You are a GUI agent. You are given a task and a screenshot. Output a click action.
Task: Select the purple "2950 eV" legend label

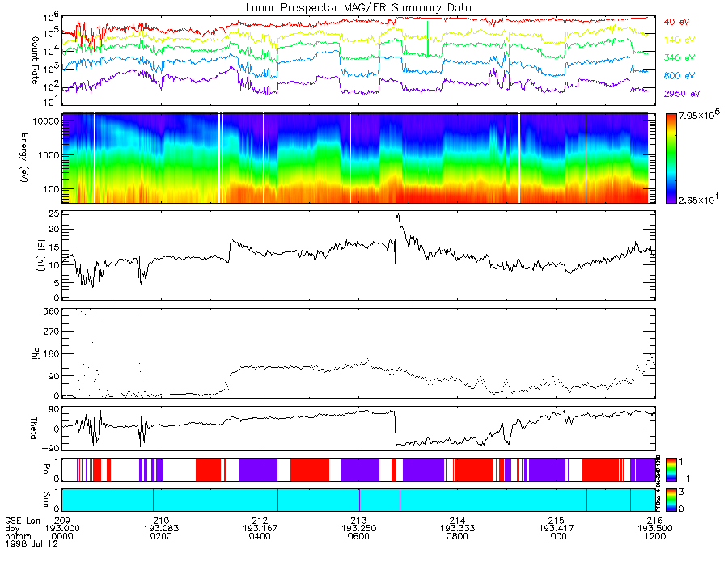(x=682, y=94)
